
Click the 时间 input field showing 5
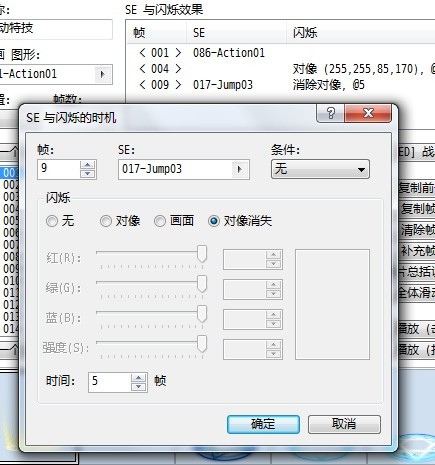110,382
